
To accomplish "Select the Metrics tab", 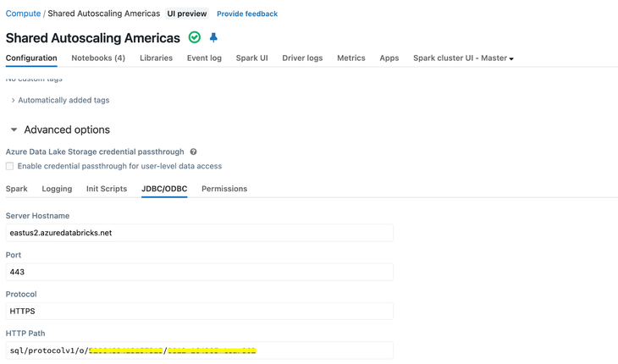I will 350,58.
